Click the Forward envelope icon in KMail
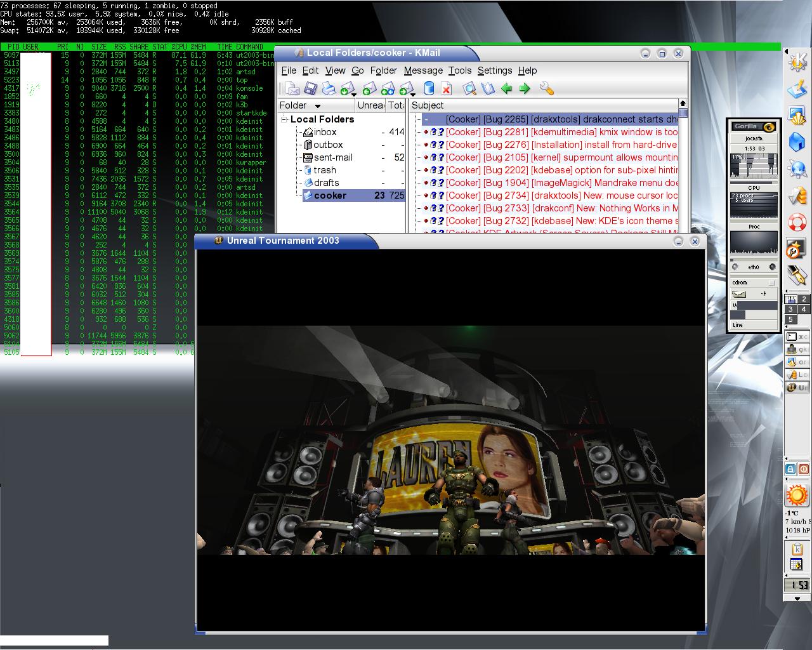 click(x=406, y=88)
